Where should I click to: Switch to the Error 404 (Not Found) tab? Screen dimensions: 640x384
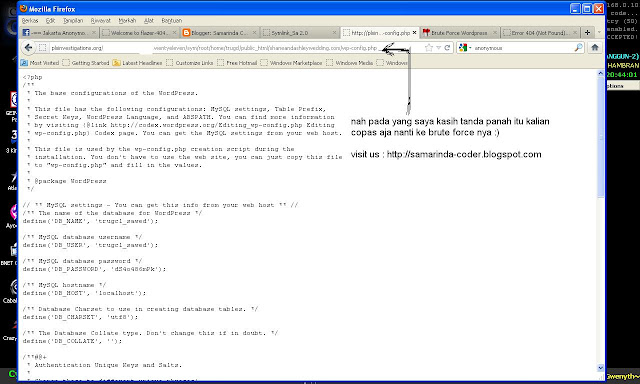539,33
